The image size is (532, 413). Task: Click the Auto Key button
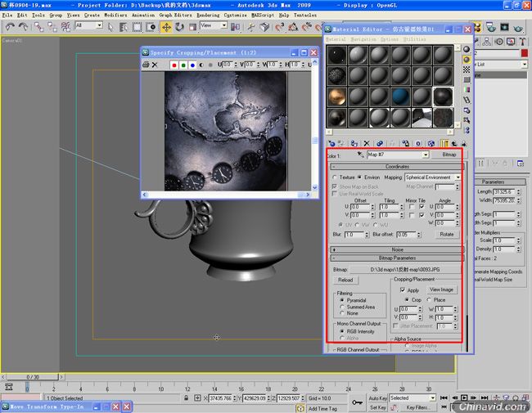click(377, 398)
